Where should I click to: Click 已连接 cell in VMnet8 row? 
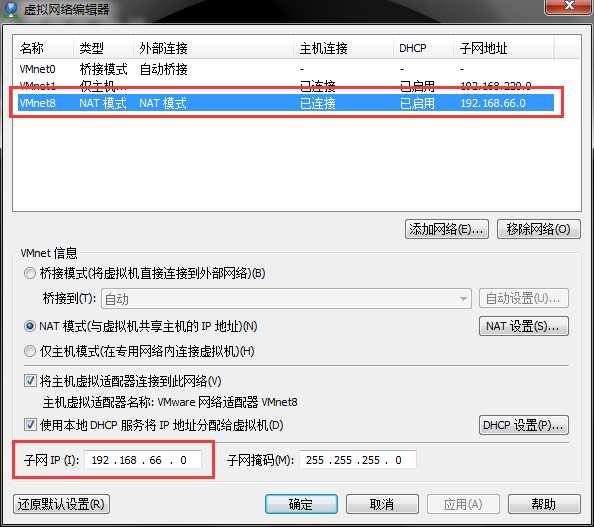[x=317, y=103]
